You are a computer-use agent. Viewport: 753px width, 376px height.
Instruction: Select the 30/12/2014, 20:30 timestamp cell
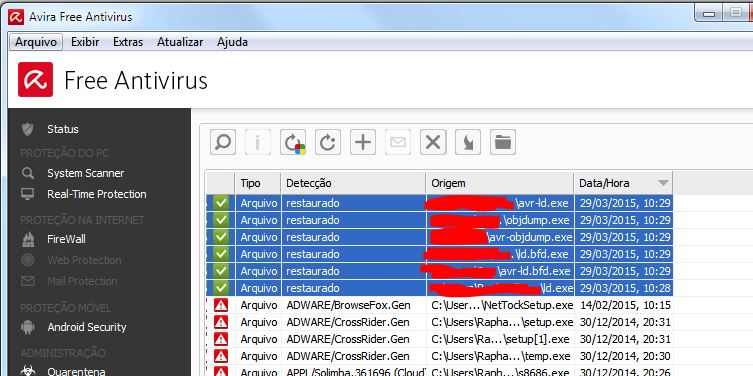point(625,356)
